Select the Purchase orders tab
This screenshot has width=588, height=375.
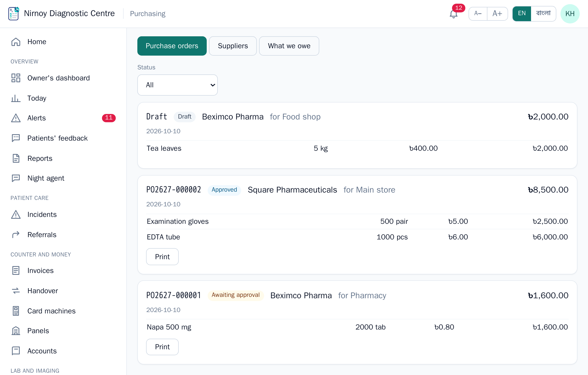[x=172, y=46]
